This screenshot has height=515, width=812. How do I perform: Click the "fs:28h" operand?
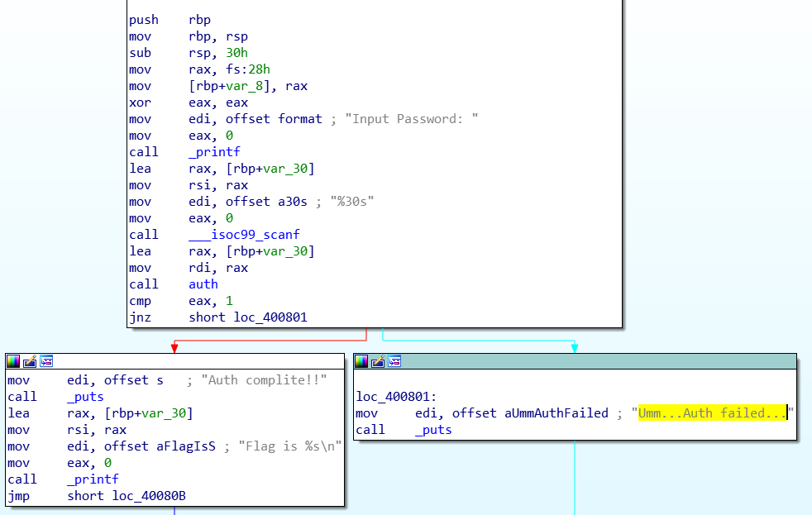pyautogui.click(x=248, y=69)
